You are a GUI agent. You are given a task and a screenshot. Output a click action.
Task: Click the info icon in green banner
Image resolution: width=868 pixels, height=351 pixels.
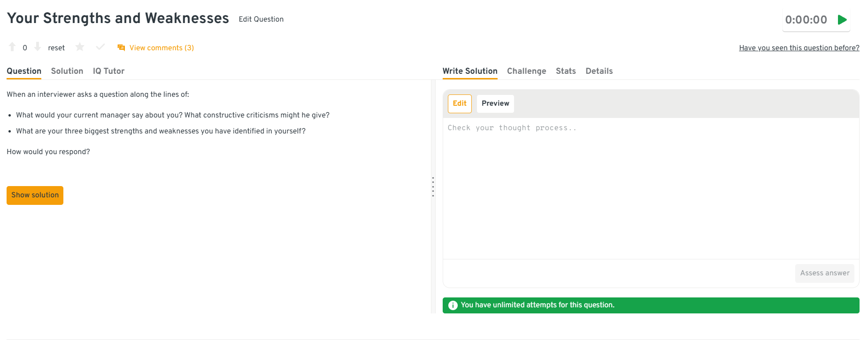(x=453, y=305)
